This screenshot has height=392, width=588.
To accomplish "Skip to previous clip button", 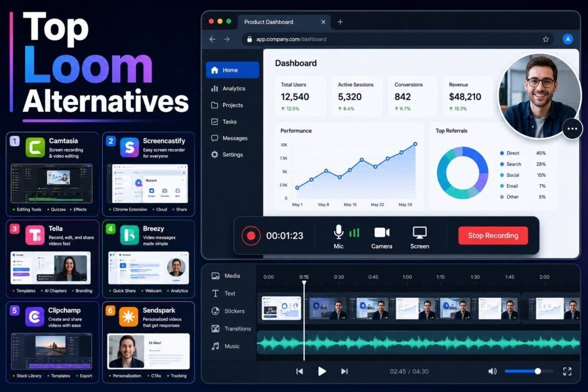I will (299, 371).
